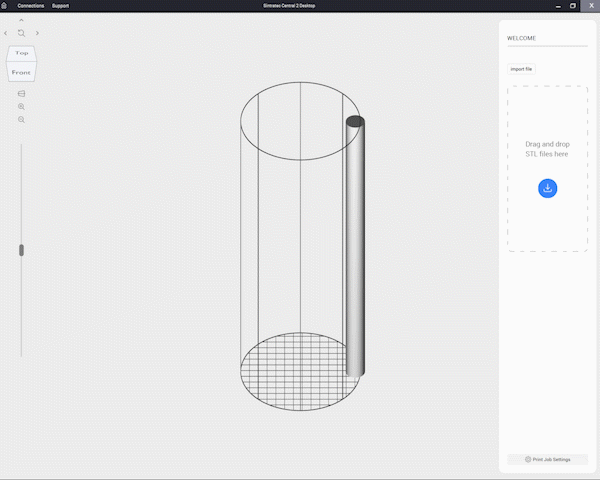Click the vertical layer slider handle

21,250
